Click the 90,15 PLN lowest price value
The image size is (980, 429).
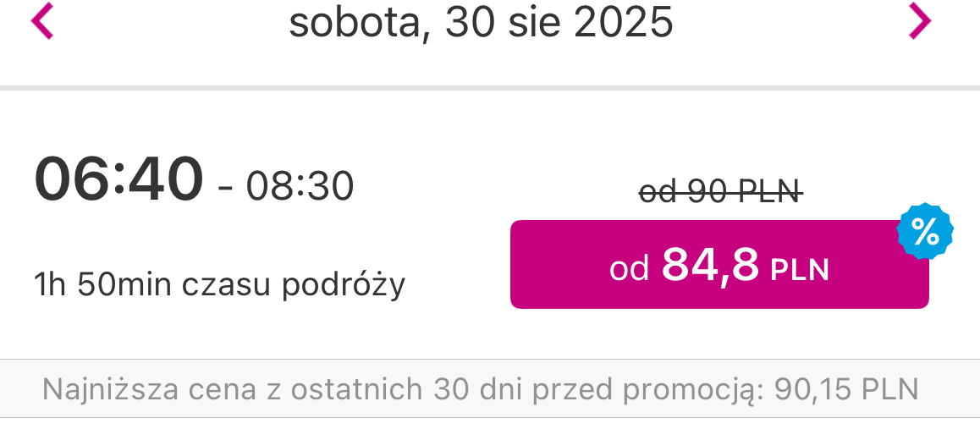point(846,390)
